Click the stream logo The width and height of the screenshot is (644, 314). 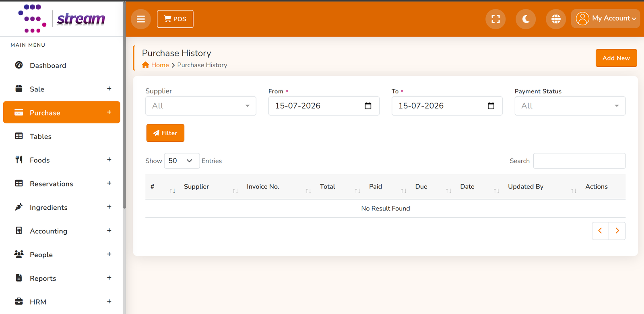(62, 19)
